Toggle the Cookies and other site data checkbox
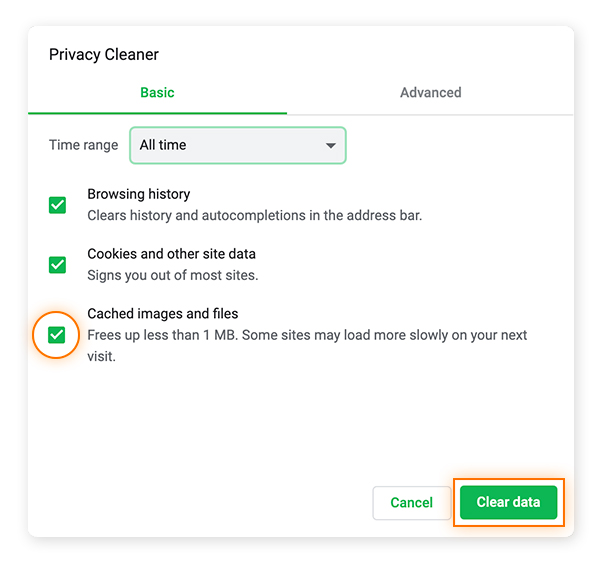Screen dimensions: 600x563 tap(58, 265)
